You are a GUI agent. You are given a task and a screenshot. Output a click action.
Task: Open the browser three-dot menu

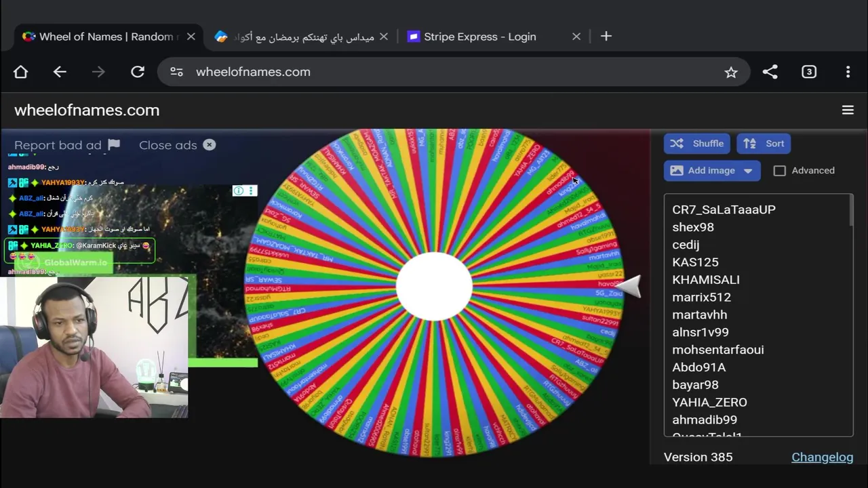pyautogui.click(x=848, y=72)
